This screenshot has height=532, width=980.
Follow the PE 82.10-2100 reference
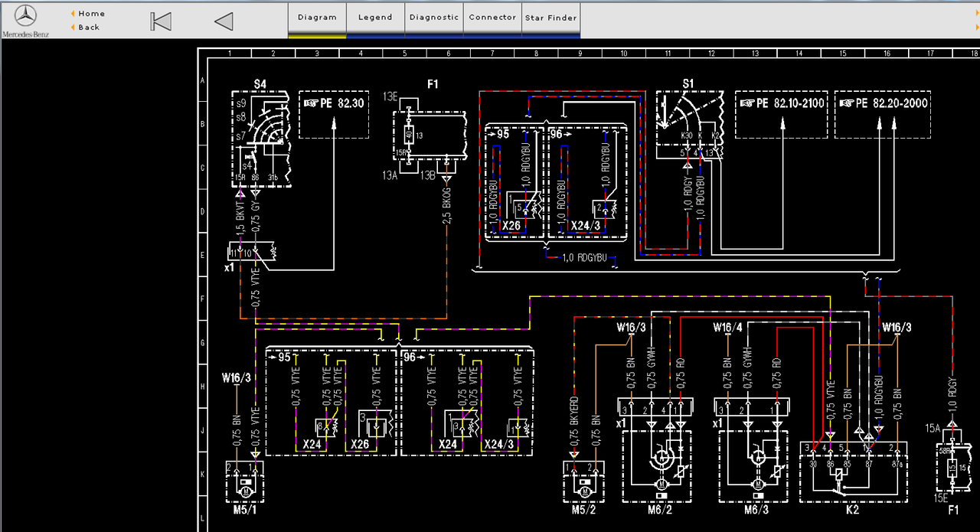coord(781,115)
